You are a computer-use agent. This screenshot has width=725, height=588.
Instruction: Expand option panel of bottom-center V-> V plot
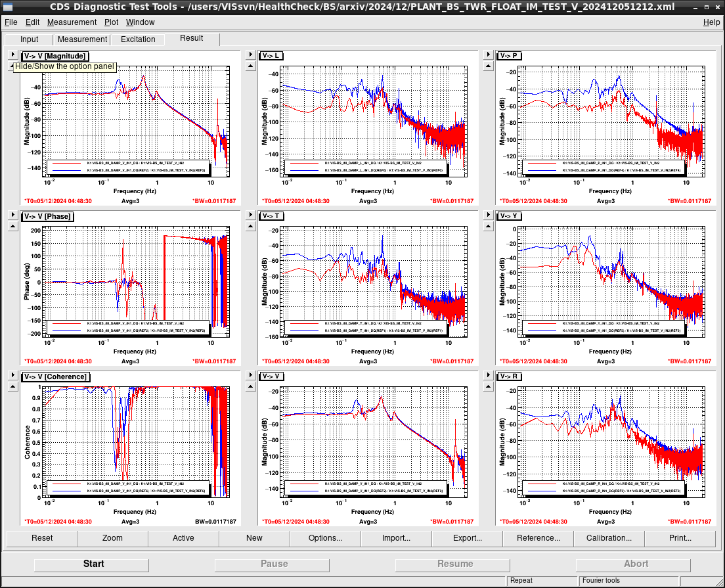click(251, 375)
